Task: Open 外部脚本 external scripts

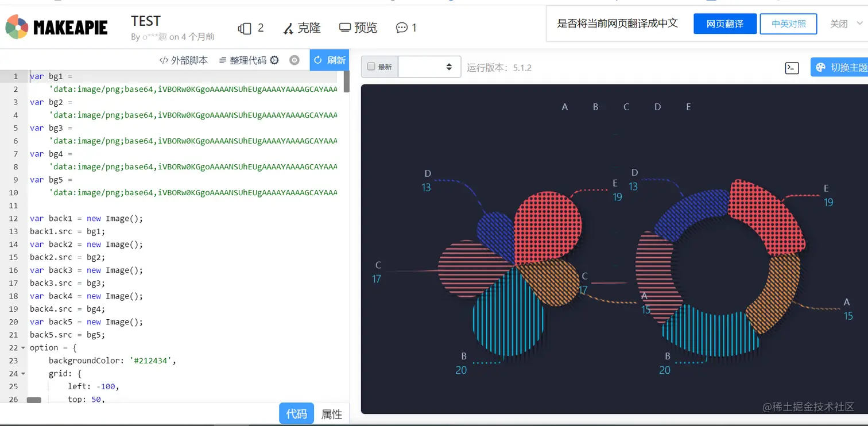Action: [183, 60]
